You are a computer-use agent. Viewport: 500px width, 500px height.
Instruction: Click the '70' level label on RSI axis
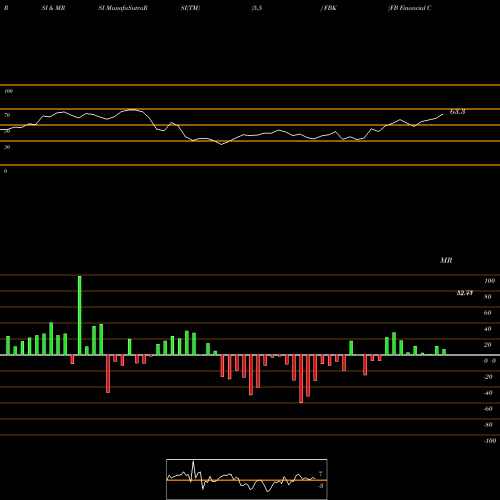click(7, 115)
